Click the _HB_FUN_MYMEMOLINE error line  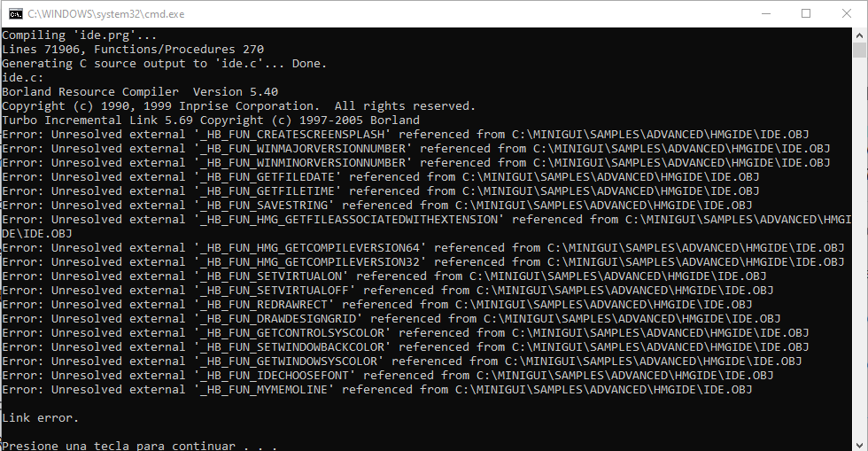click(377, 390)
